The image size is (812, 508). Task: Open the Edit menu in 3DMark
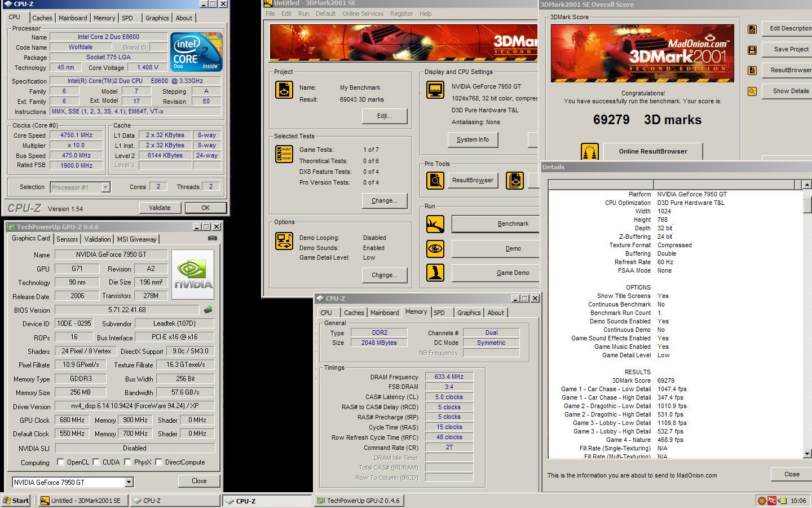coord(286,14)
